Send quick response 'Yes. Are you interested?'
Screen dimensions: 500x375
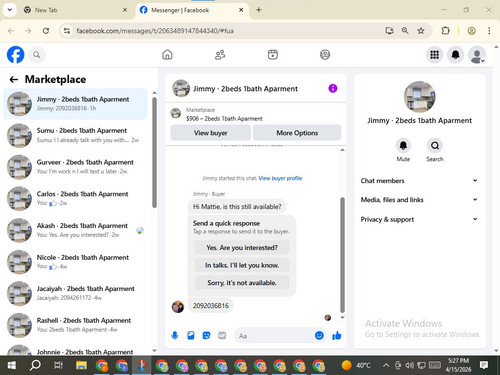242,248
